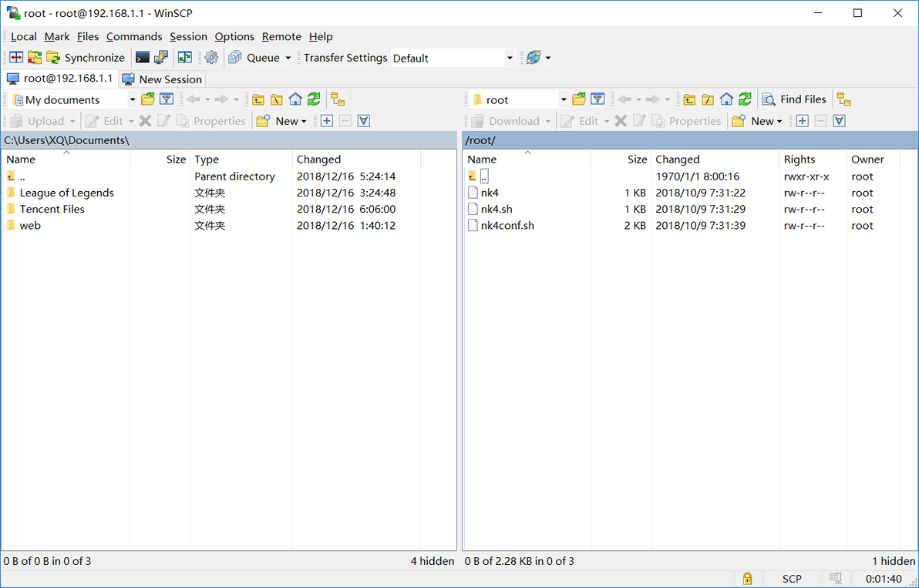This screenshot has width=919, height=588.
Task: Open terminal console icon in toolbar
Action: [x=143, y=57]
